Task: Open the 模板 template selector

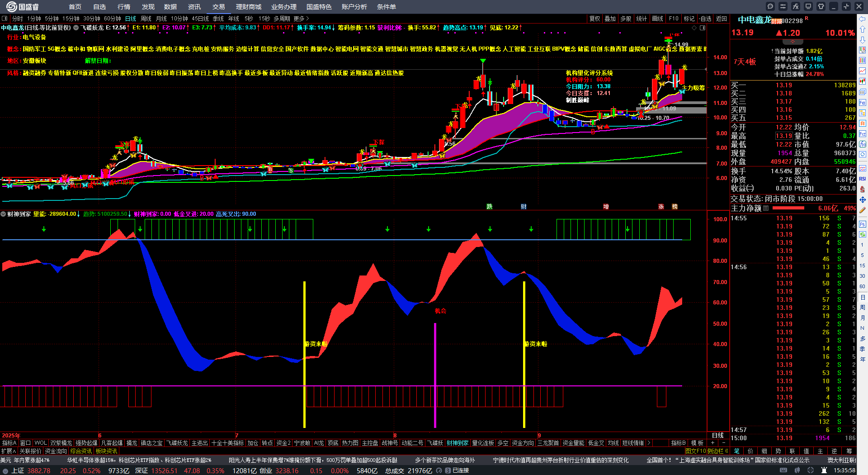Action: [698, 443]
